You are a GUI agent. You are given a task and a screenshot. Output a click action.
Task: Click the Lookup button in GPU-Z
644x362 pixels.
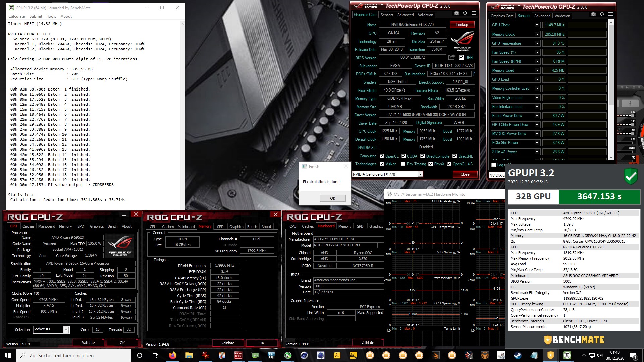462,25
